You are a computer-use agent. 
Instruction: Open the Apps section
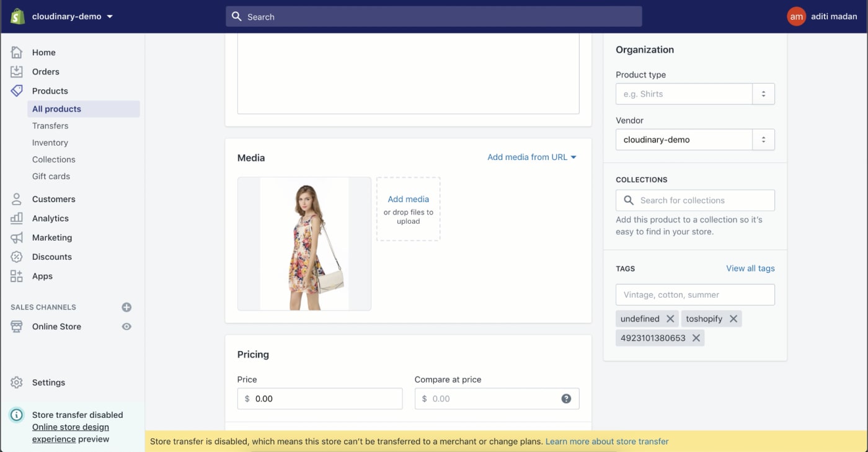coord(42,276)
